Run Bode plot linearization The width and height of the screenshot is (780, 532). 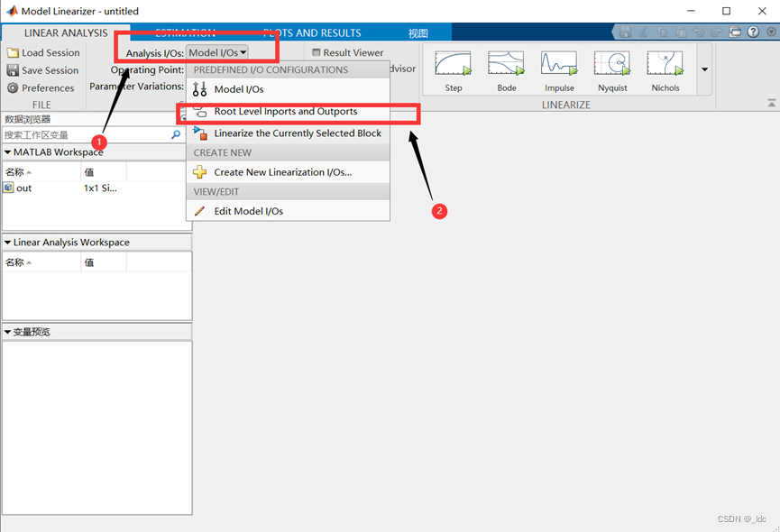coord(507,70)
